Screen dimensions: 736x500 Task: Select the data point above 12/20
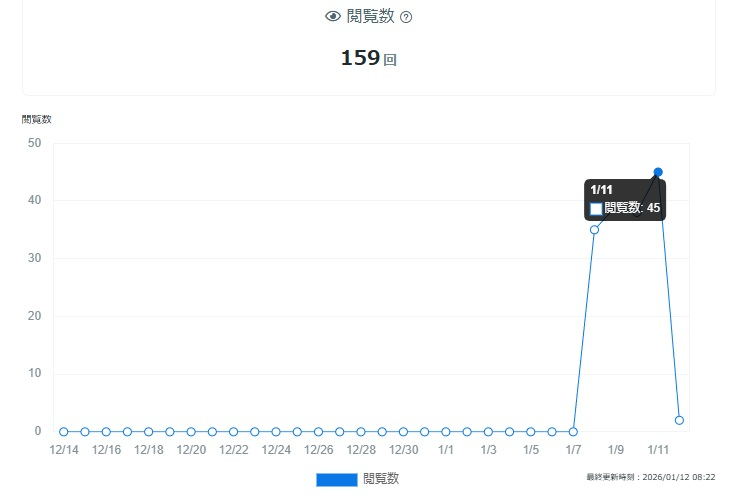(191, 432)
